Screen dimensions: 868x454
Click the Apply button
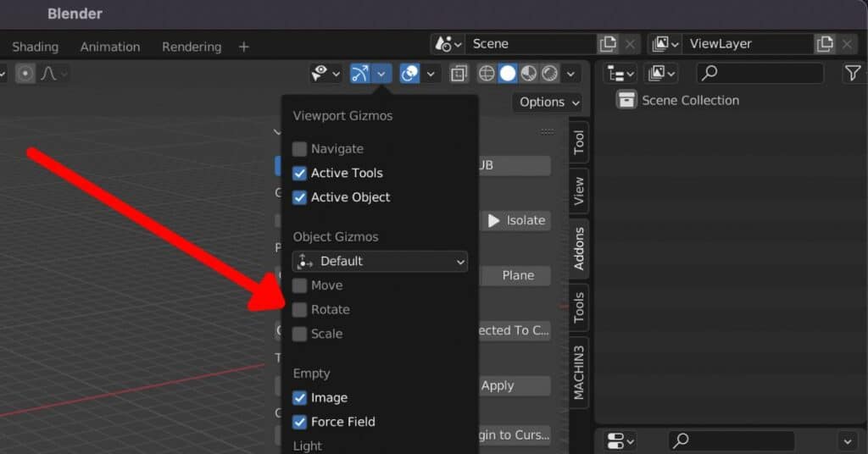[x=515, y=386]
